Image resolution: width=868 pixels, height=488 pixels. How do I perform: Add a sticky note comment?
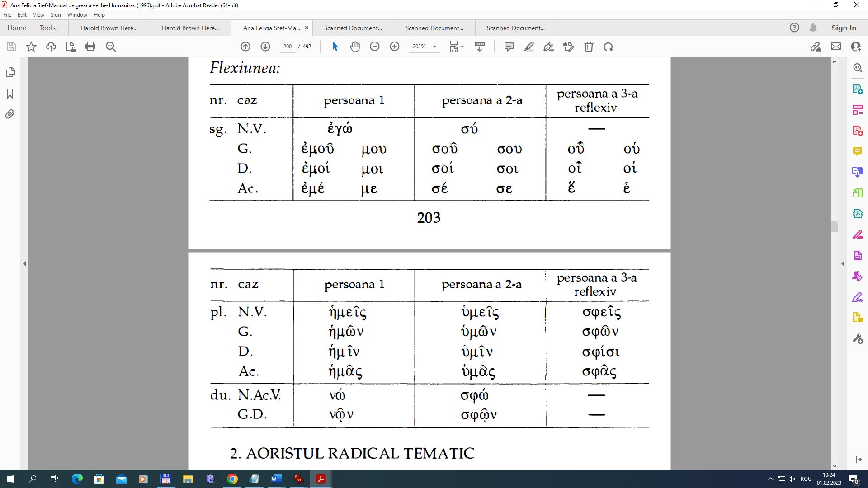click(509, 47)
